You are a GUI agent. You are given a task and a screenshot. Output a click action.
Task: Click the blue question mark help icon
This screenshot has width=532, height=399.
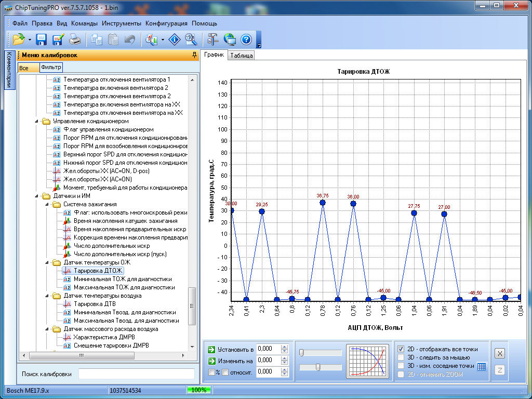pyautogui.click(x=246, y=39)
